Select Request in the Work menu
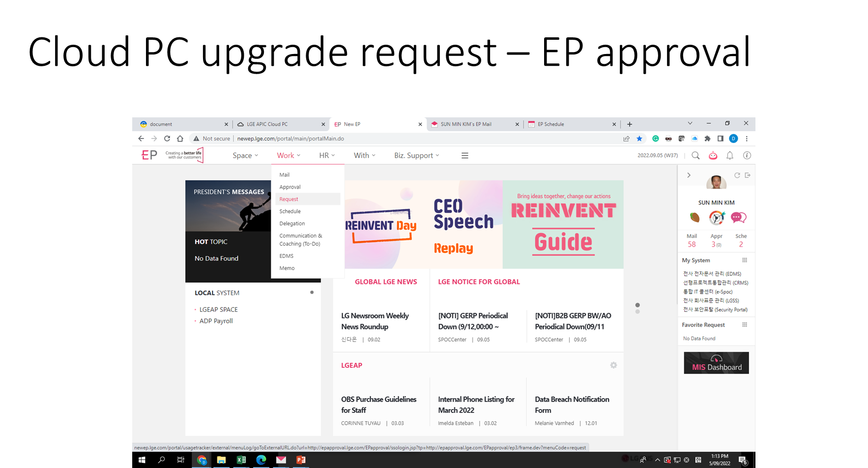This screenshot has height=468, width=868. 289,199
